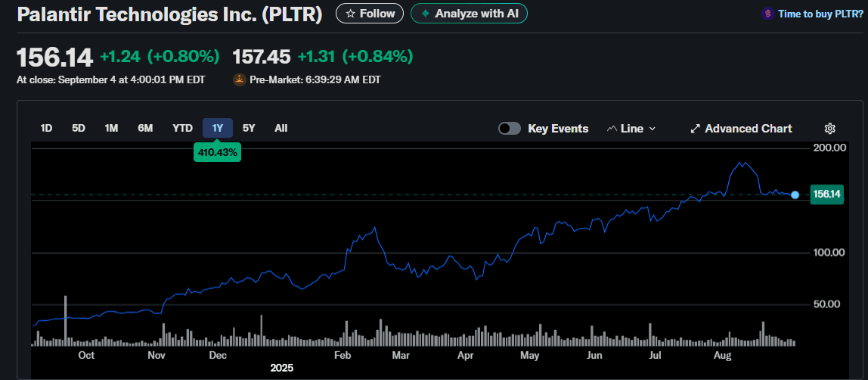Open the Advanced Chart view
The image size is (868, 380).
coord(748,129)
